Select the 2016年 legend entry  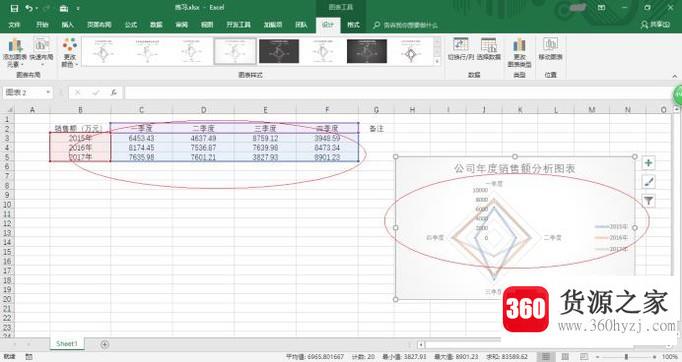(x=612, y=238)
